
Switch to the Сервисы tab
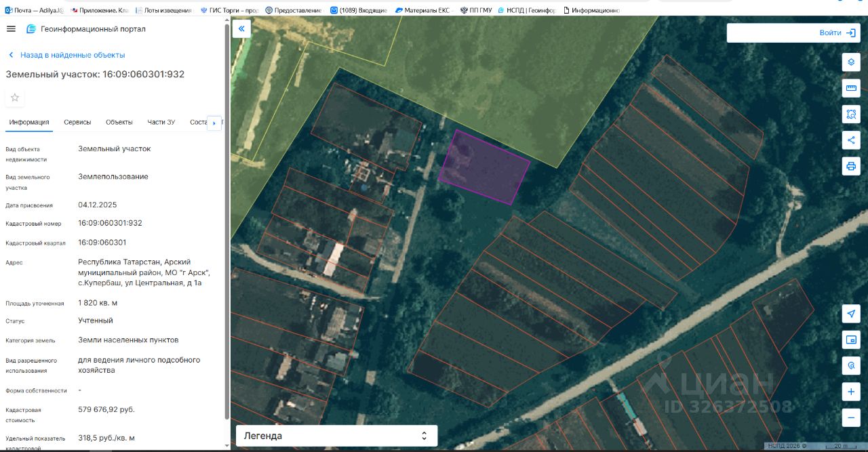[x=77, y=122]
